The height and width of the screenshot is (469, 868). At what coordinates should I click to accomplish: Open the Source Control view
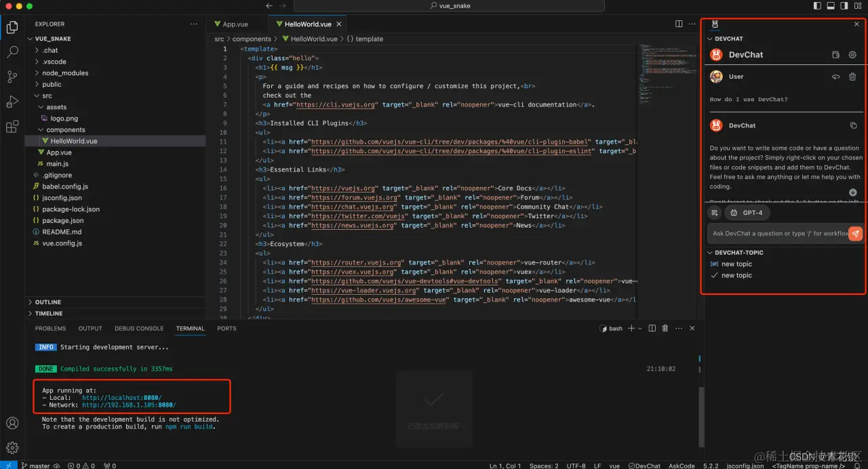click(x=12, y=77)
